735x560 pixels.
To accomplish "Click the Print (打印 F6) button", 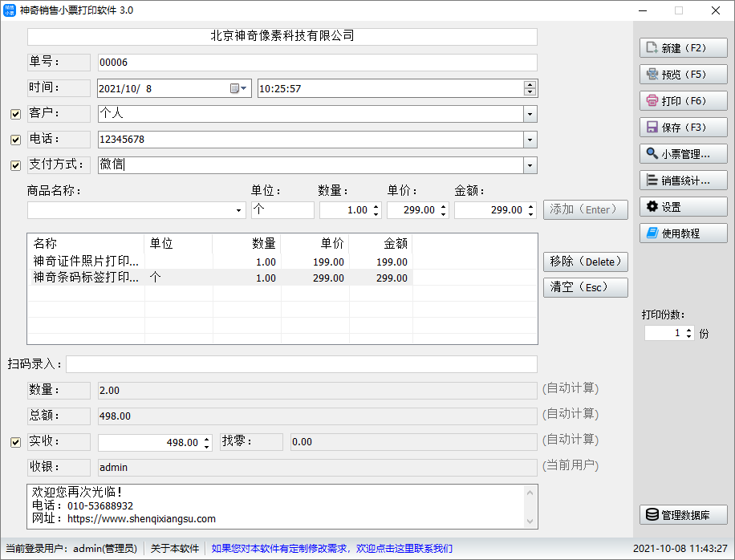I will pos(683,101).
